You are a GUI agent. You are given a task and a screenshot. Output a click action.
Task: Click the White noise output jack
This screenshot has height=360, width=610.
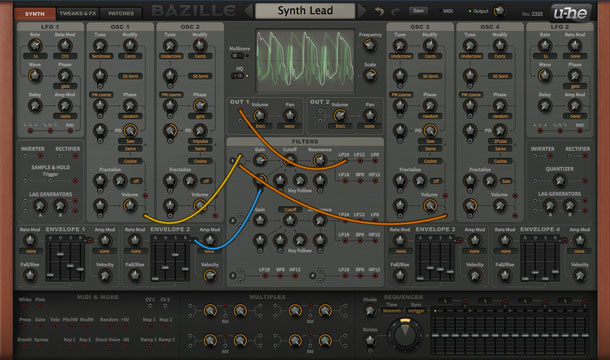(25, 306)
